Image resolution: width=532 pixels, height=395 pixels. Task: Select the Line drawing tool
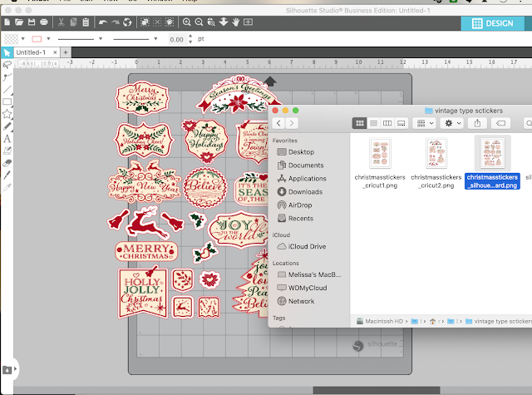point(7,90)
